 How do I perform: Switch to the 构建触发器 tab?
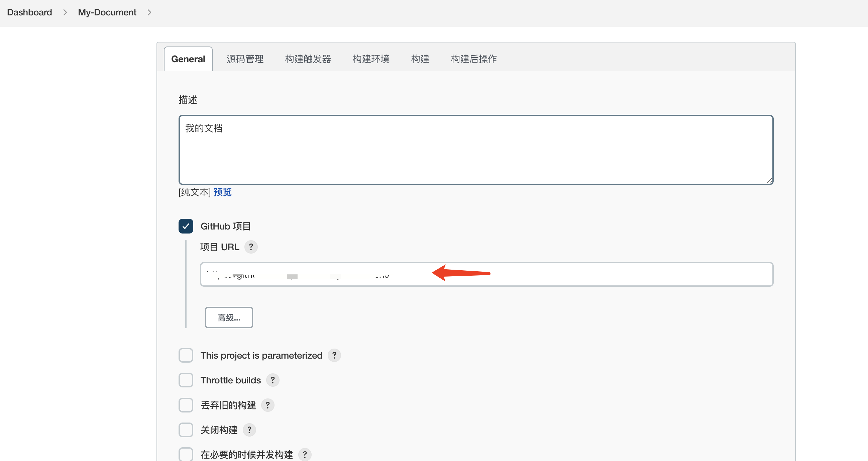pyautogui.click(x=308, y=59)
